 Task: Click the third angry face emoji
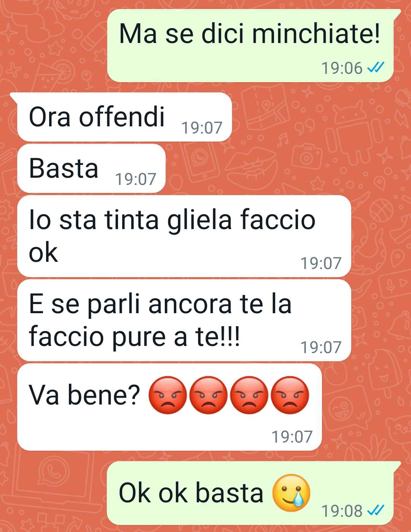click(249, 395)
